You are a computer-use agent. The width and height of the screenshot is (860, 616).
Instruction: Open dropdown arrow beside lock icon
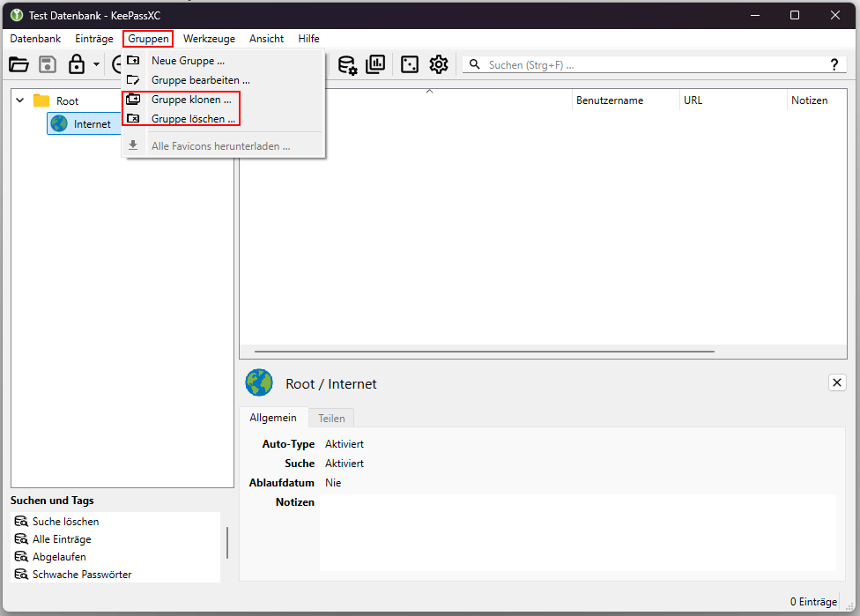tap(97, 64)
